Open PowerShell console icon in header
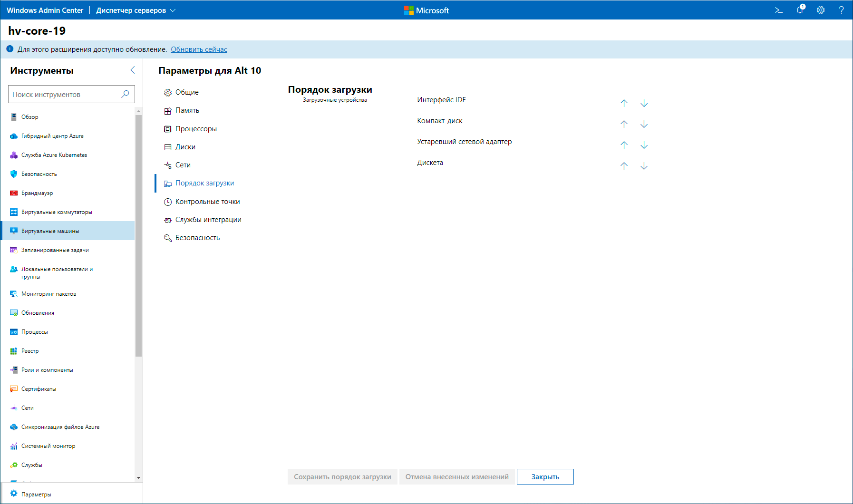 click(x=778, y=10)
